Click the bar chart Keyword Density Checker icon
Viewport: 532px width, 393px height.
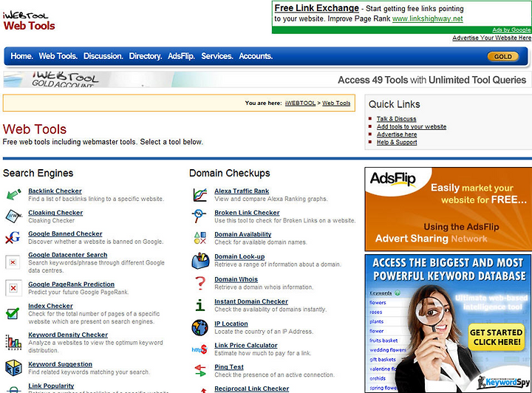click(13, 342)
